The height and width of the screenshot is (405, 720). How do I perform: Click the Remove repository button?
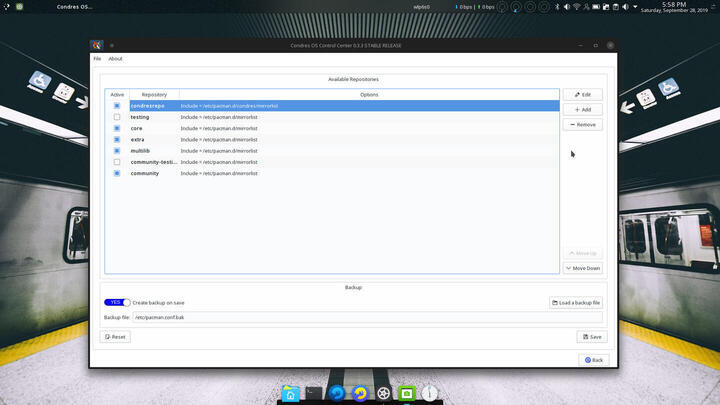point(583,125)
